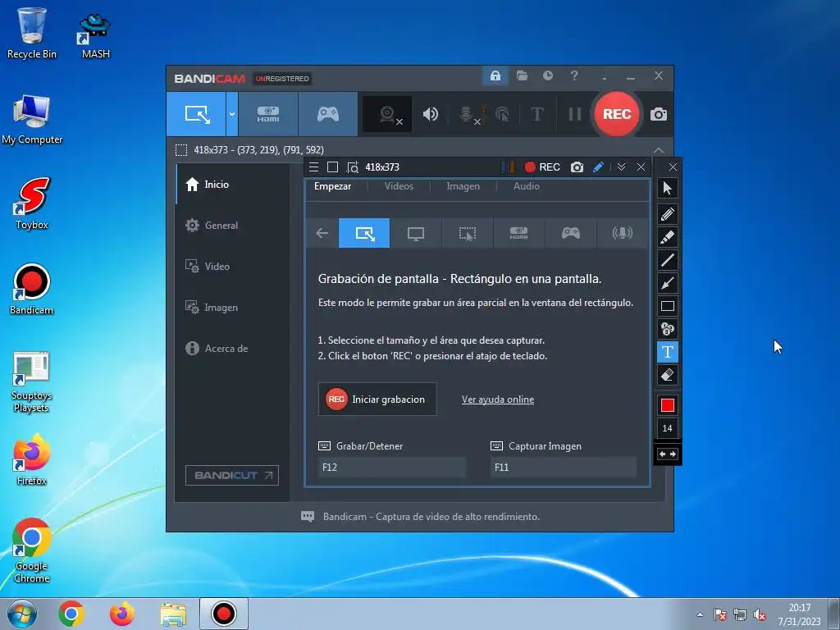Select around mouse recording mode tile
840x630 pixels.
click(x=467, y=233)
